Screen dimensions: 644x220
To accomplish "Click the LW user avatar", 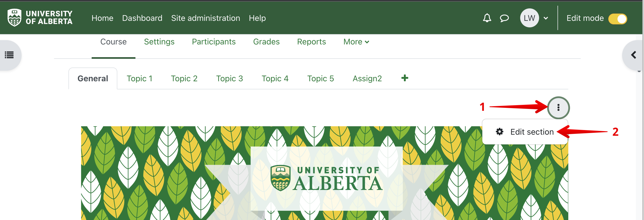I will pos(529,18).
